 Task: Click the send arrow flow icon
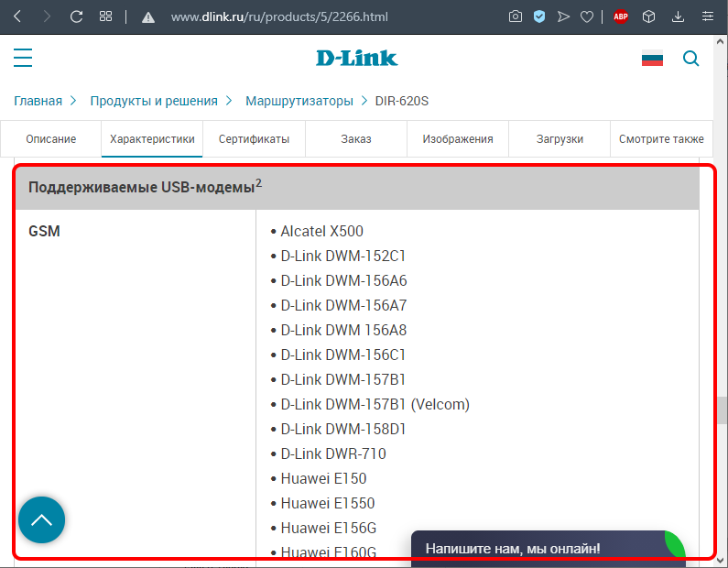pyautogui.click(x=563, y=16)
